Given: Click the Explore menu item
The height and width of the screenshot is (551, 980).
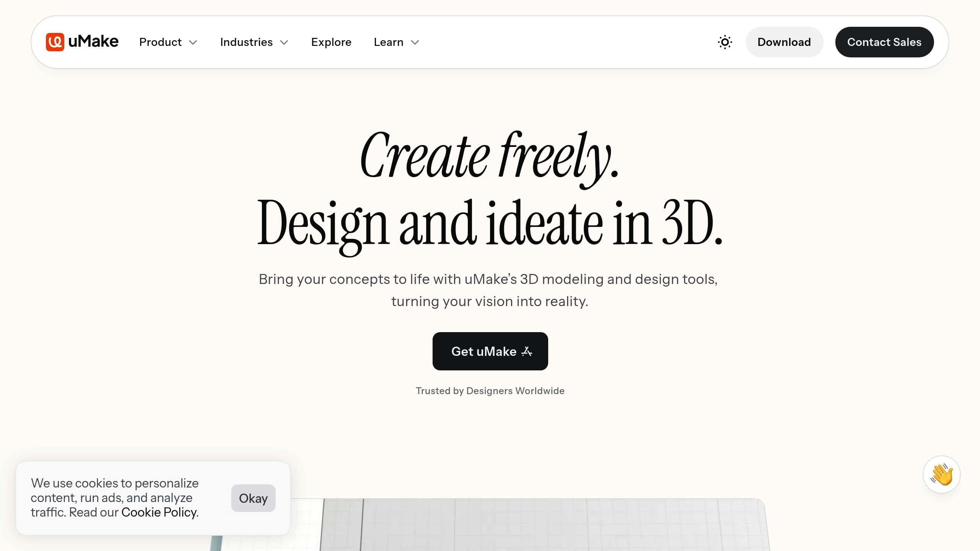Looking at the screenshot, I should (x=331, y=42).
